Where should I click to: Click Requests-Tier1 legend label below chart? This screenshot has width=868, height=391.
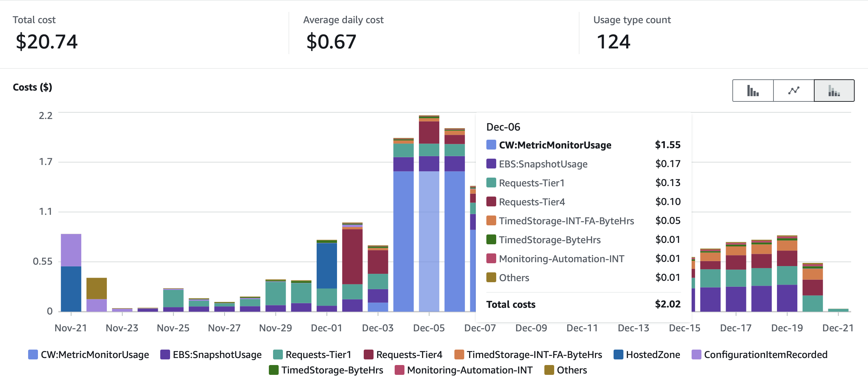pos(318,354)
